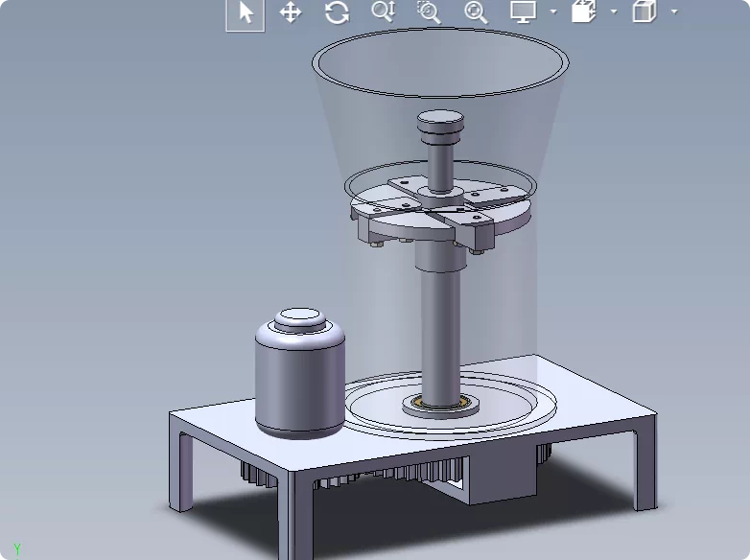Viewport: 750px width, 560px height.
Task: Select the Zoom to Area tool
Action: 429,12
